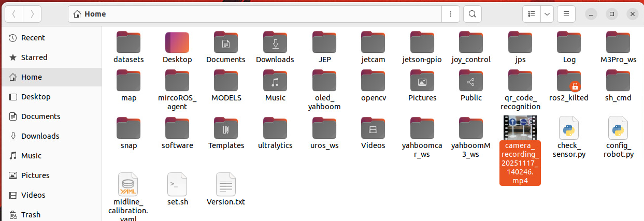
Task: Select the Downloads sidebar entry
Action: 40,136
